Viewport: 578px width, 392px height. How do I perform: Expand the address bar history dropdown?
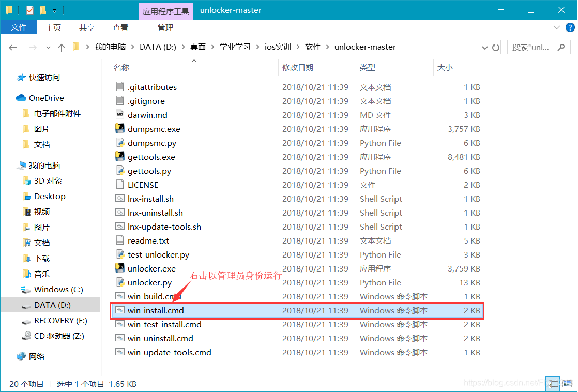click(x=485, y=47)
